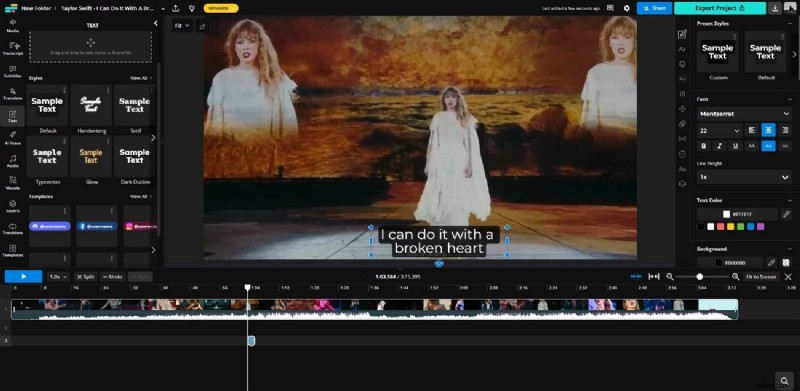Image resolution: width=800 pixels, height=391 pixels.
Task: Align text to the center
Action: pyautogui.click(x=768, y=130)
